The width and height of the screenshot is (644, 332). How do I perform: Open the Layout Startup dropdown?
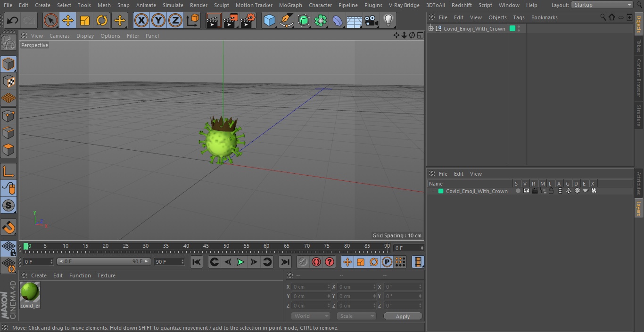[x=603, y=5]
